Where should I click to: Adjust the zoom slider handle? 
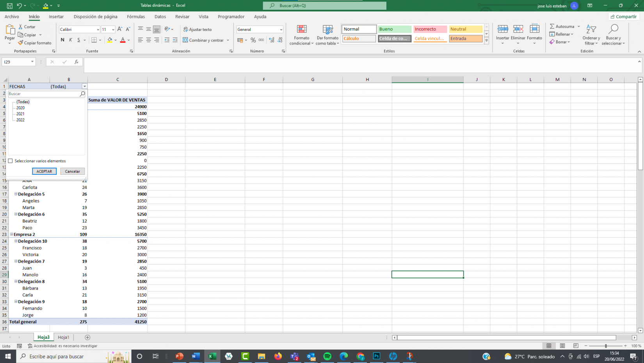pos(606,346)
